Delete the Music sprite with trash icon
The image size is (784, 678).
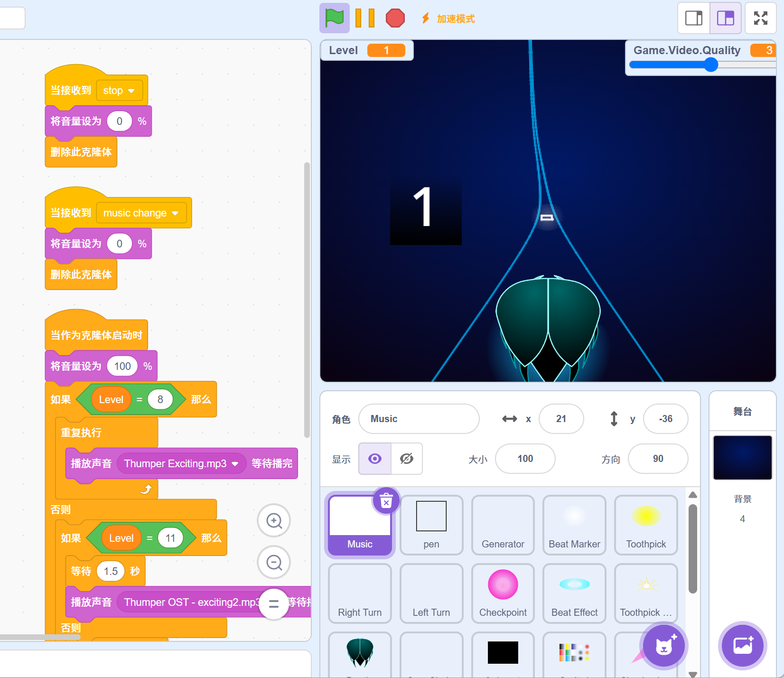click(386, 501)
